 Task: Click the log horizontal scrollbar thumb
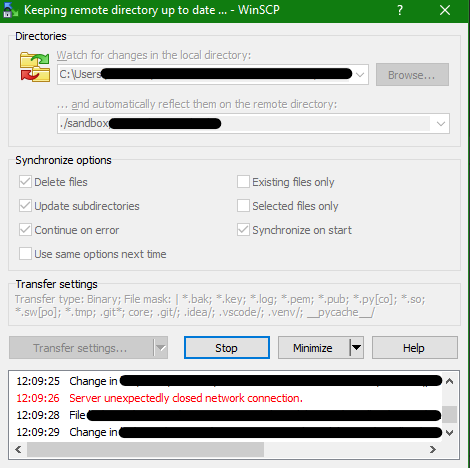tap(145, 450)
